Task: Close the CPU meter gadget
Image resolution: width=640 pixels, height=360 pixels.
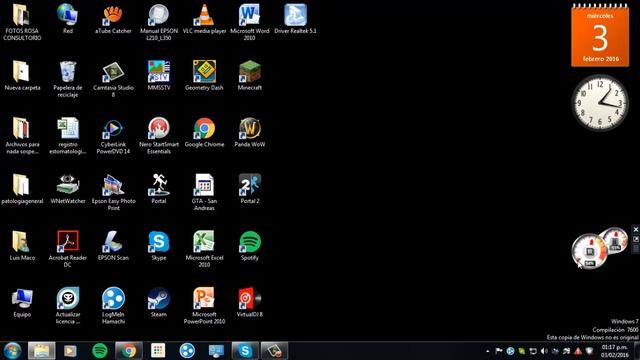Action: pos(636,229)
